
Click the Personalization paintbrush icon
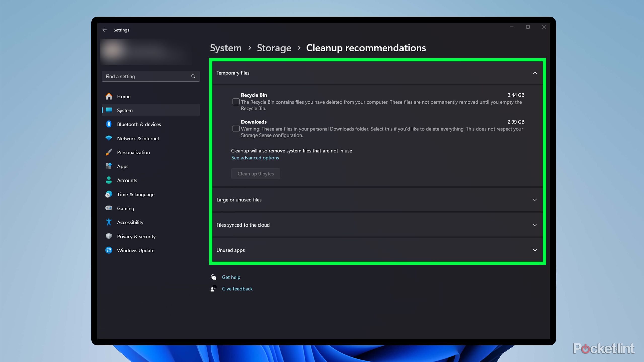[109, 152]
